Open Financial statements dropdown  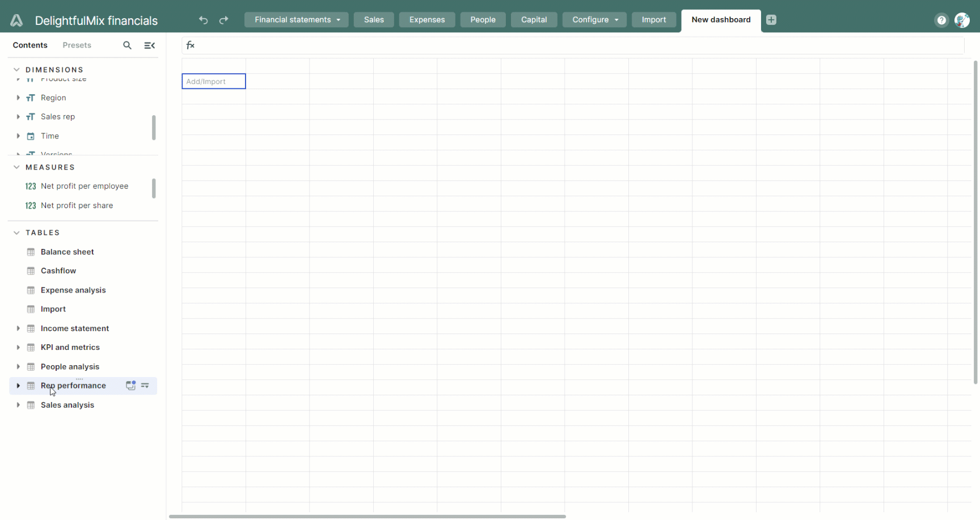297,20
